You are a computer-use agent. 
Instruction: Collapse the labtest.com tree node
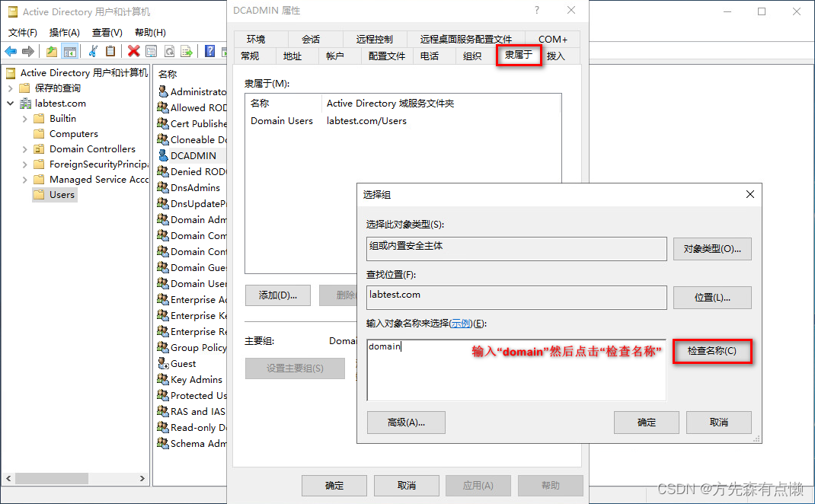(x=11, y=104)
